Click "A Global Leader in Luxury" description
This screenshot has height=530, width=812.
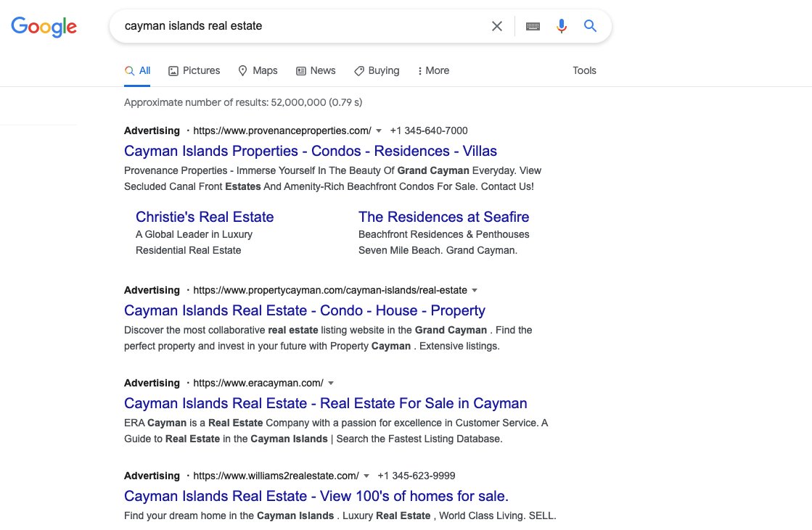[x=194, y=234]
